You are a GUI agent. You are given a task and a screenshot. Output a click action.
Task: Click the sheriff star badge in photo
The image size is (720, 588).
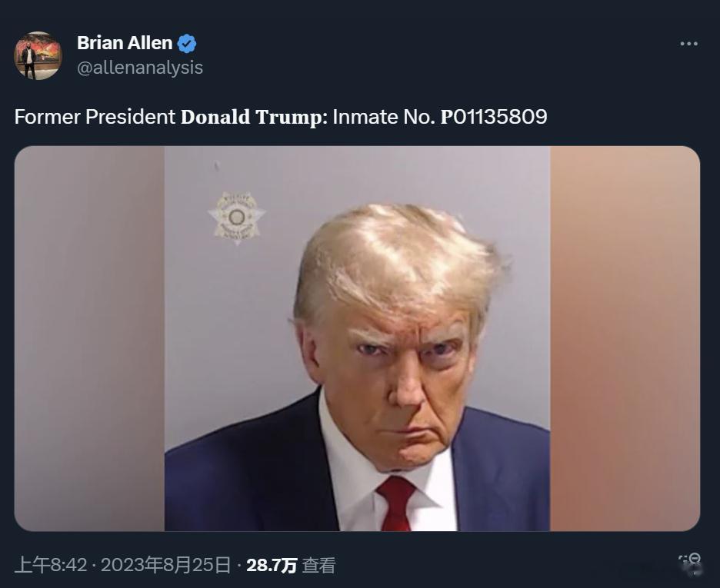[236, 218]
